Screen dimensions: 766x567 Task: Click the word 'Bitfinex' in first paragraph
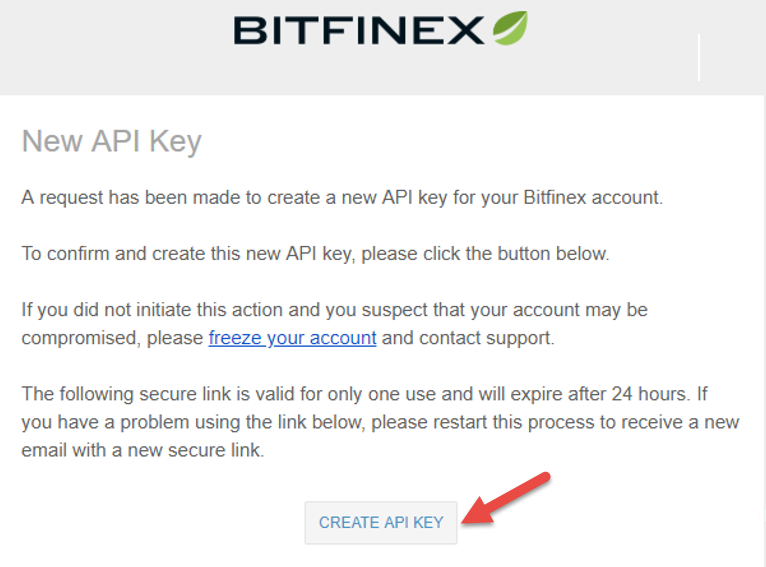[554, 198]
